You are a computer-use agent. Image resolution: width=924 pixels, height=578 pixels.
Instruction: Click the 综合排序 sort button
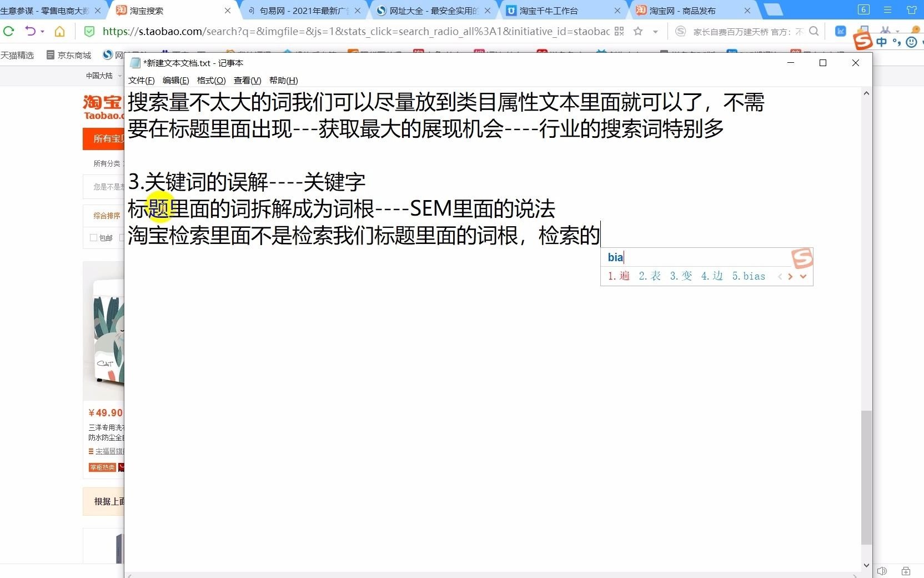(x=107, y=216)
